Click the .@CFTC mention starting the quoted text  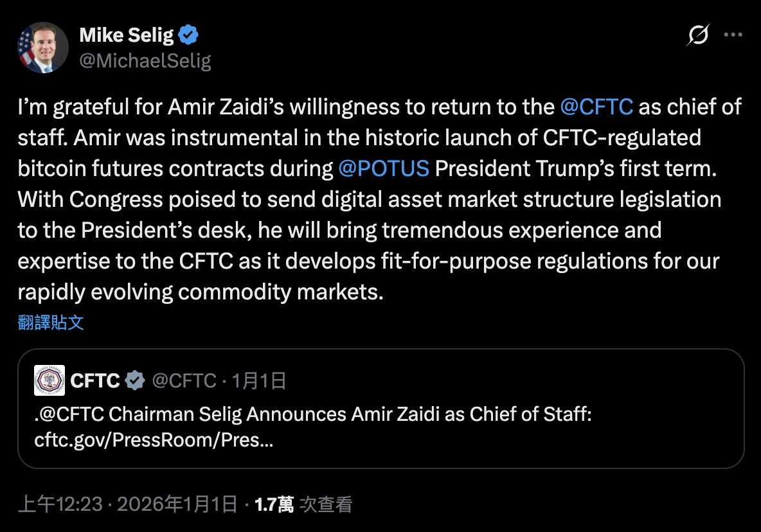pos(70,414)
